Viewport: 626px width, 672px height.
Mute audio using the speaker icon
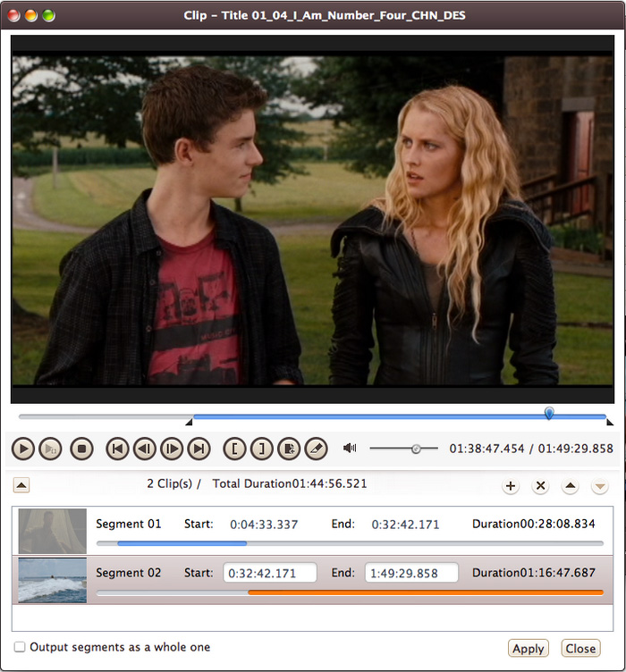[x=350, y=449]
